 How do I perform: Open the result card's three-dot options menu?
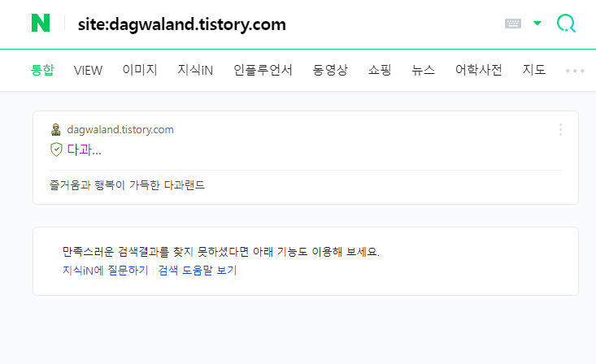[x=560, y=129]
